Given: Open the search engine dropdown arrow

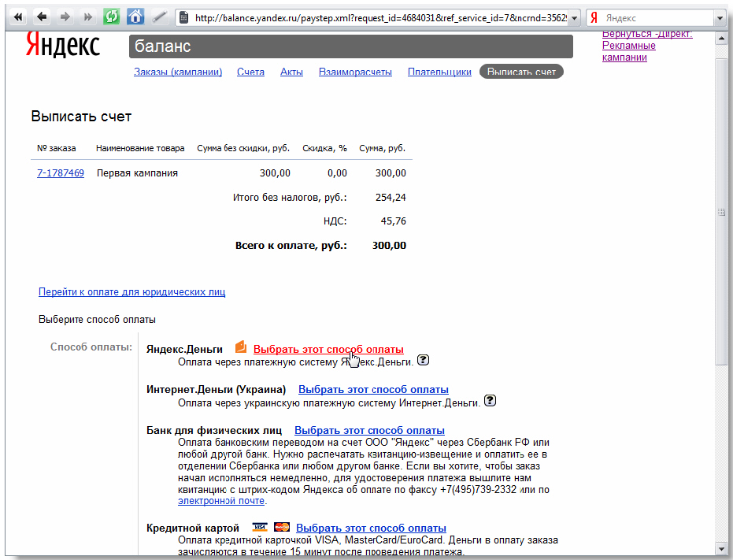Looking at the screenshot, I should click(x=720, y=18).
